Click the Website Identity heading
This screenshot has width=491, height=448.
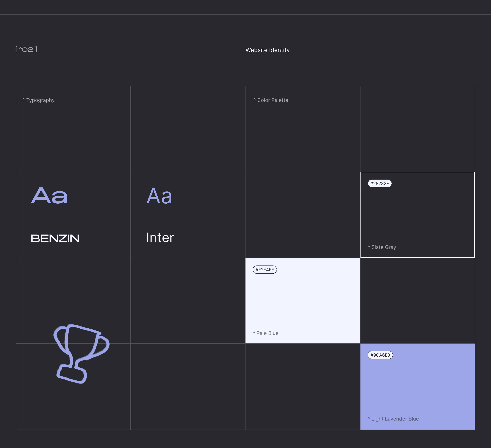pyautogui.click(x=267, y=50)
